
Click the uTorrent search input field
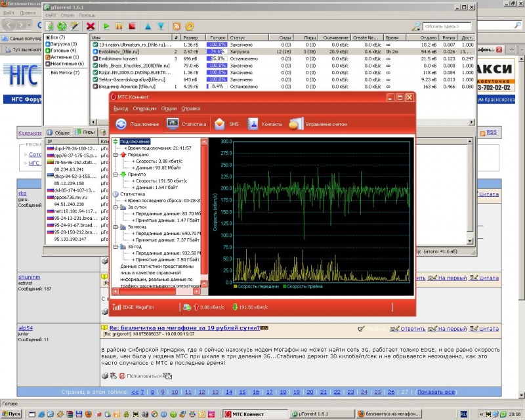click(446, 26)
